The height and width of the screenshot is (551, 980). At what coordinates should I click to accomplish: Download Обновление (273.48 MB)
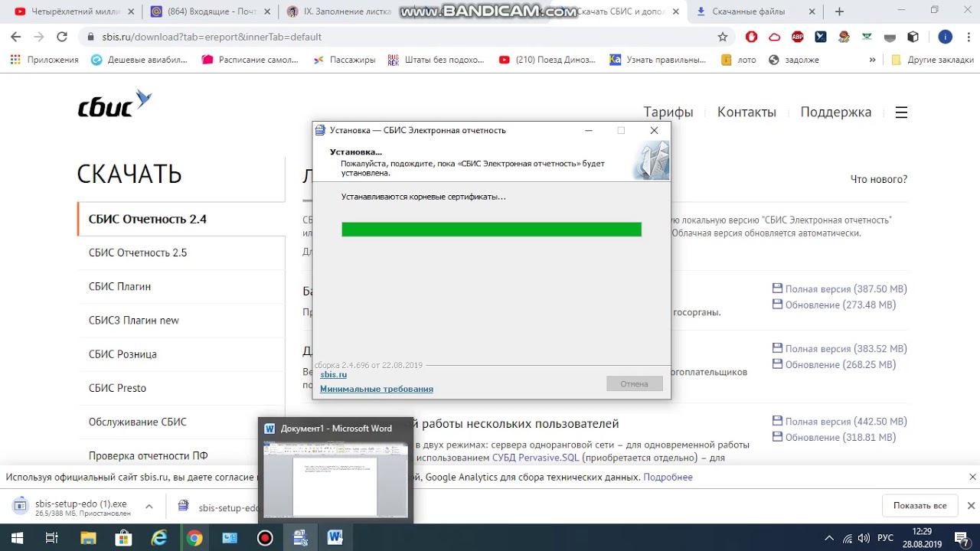pyautogui.click(x=841, y=305)
